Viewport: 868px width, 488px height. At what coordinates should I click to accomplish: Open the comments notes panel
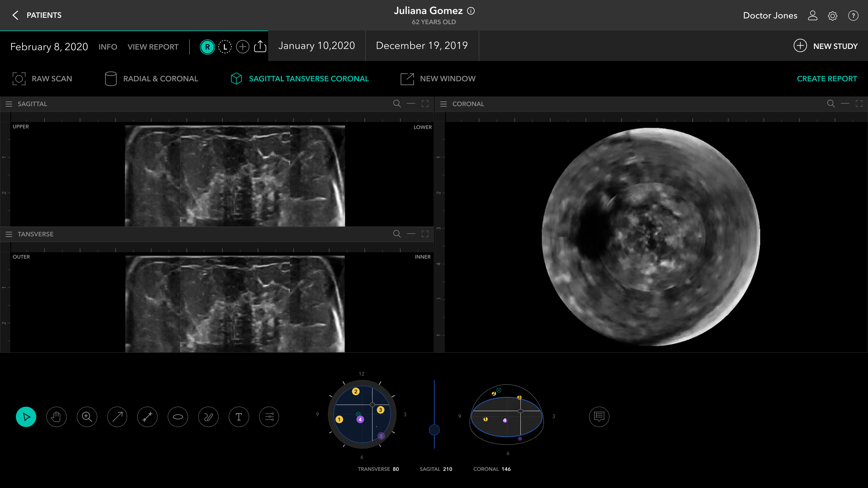click(x=599, y=417)
